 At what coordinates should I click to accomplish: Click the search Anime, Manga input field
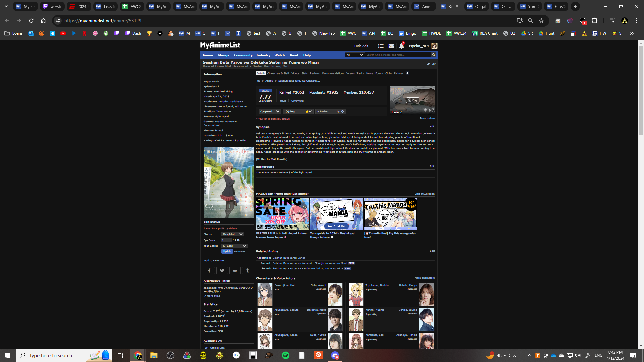(398, 55)
